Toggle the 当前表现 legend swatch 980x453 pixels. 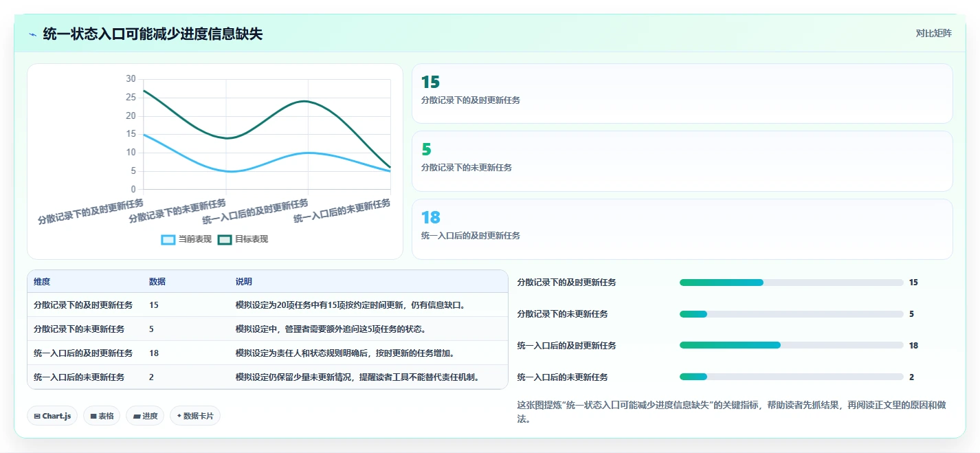pos(168,239)
